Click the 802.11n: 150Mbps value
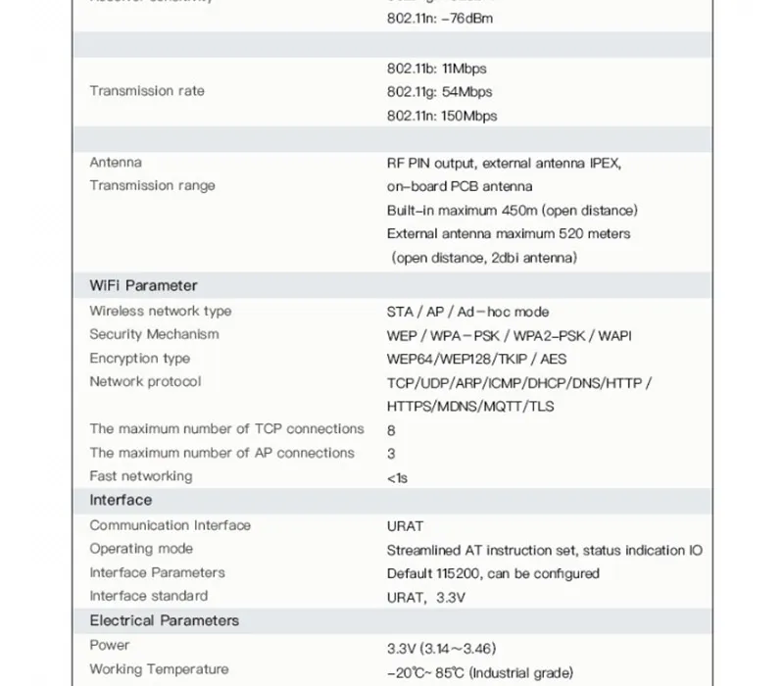This screenshot has height=686, width=784. click(442, 116)
